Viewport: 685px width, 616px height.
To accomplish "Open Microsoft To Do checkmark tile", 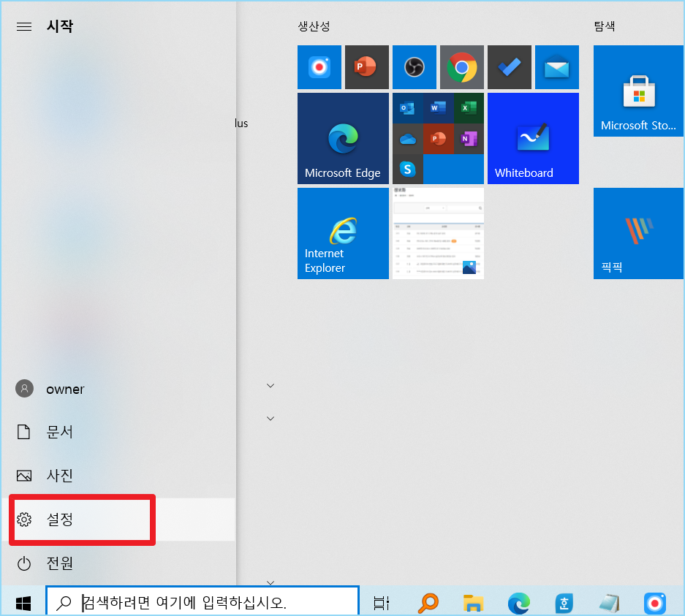I will 510,67.
